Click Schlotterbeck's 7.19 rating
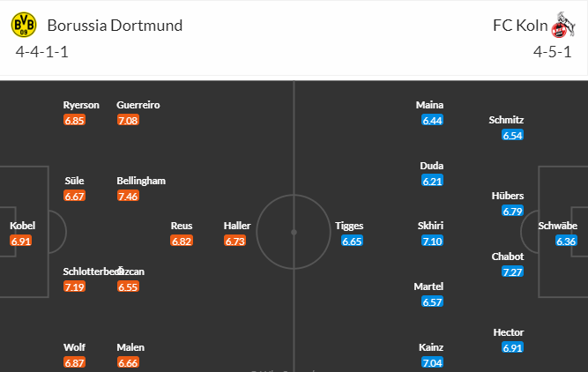The image size is (588, 372). pos(75,286)
